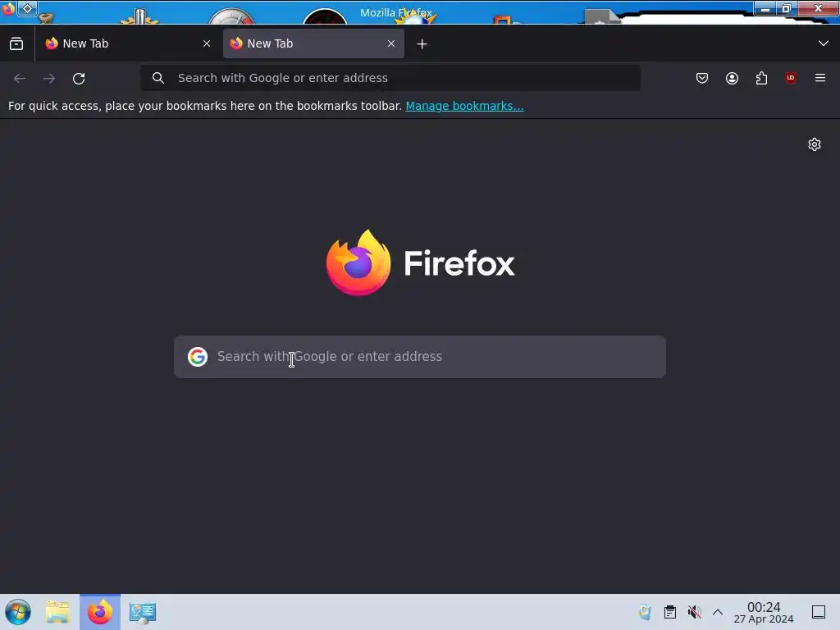Switch to the first New Tab

(127, 43)
